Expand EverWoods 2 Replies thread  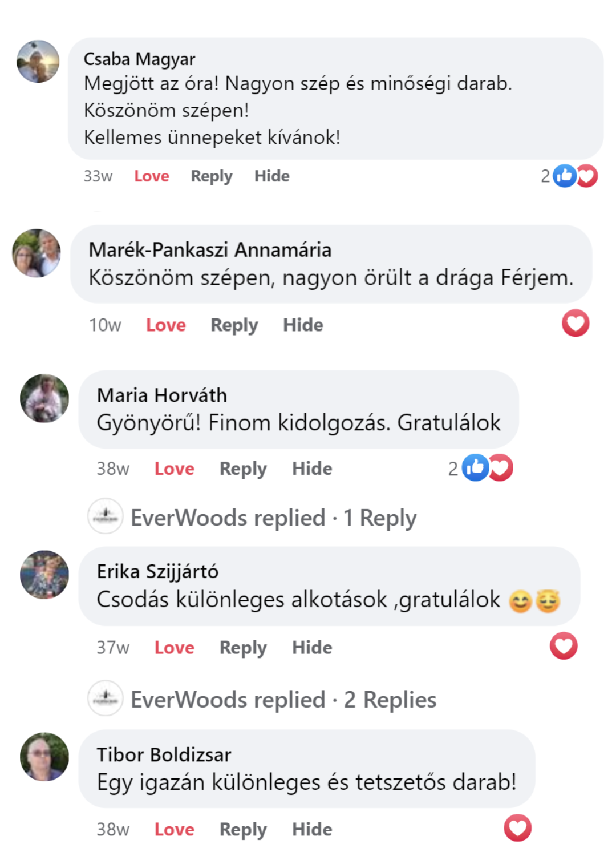pyautogui.click(x=283, y=700)
